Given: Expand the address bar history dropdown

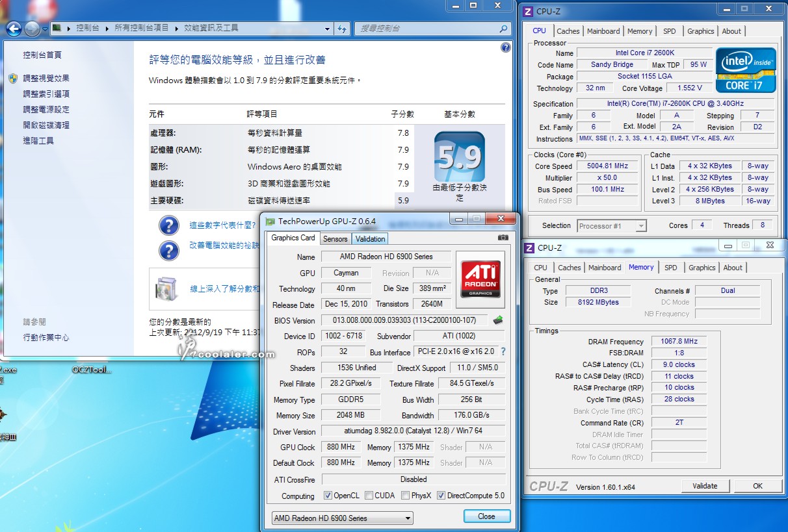Looking at the screenshot, I should click(x=327, y=29).
